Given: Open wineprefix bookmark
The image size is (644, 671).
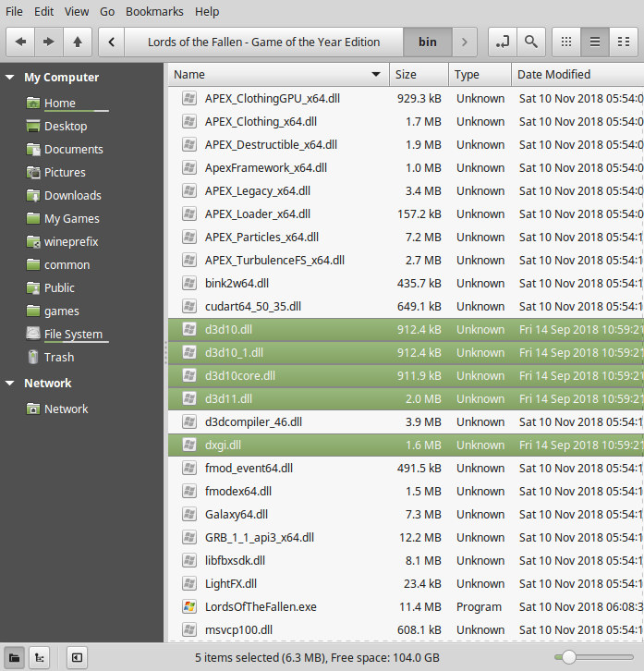Looking at the screenshot, I should [71, 242].
